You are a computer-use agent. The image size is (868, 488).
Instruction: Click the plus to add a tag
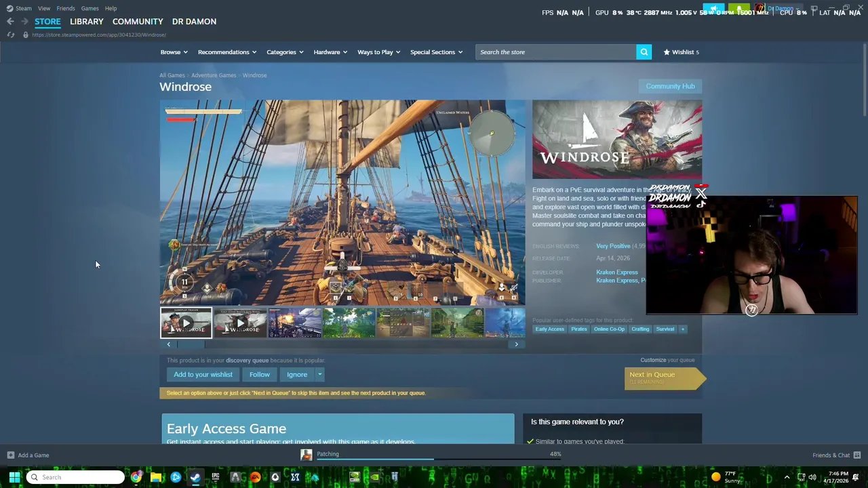point(683,329)
